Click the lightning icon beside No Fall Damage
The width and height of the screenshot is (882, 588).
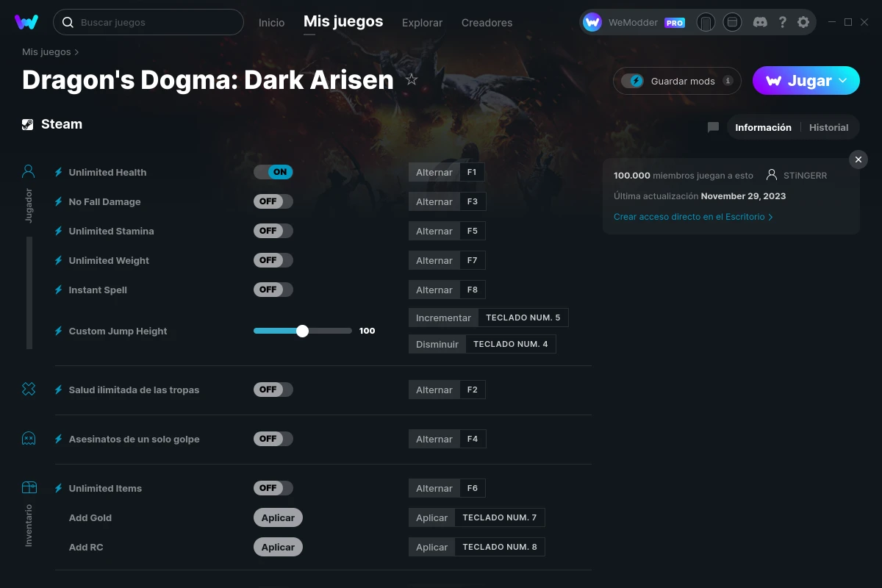(x=59, y=201)
